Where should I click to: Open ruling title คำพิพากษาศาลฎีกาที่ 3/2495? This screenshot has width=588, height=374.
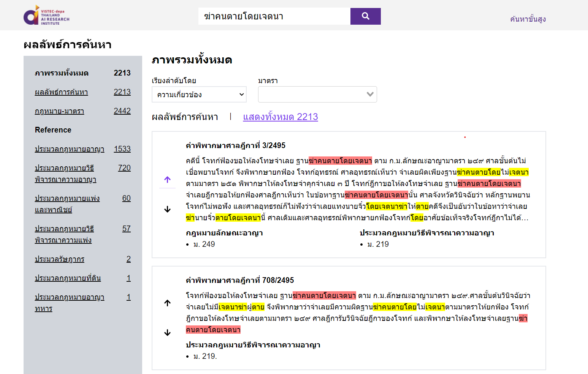point(235,145)
